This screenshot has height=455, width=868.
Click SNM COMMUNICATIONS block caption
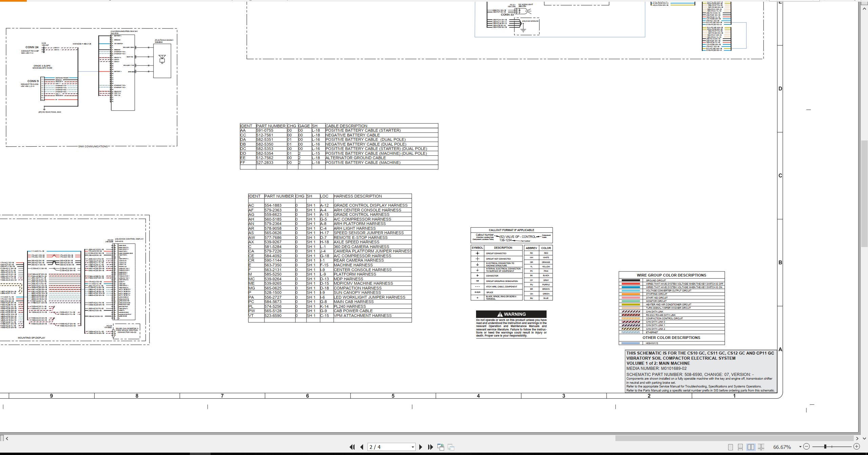click(93, 147)
